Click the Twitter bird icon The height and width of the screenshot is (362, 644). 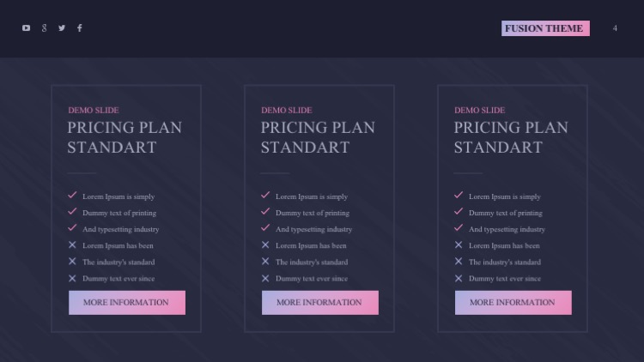pyautogui.click(x=62, y=28)
